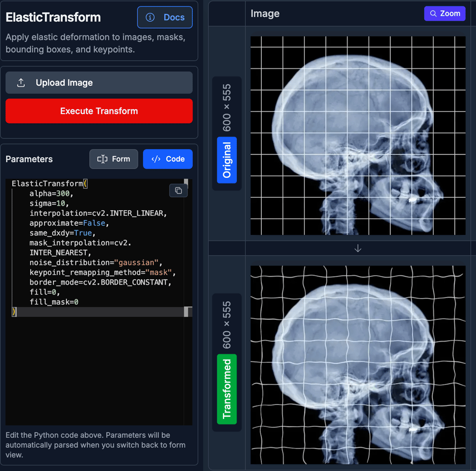Switch to the Form parameters view

pos(114,159)
